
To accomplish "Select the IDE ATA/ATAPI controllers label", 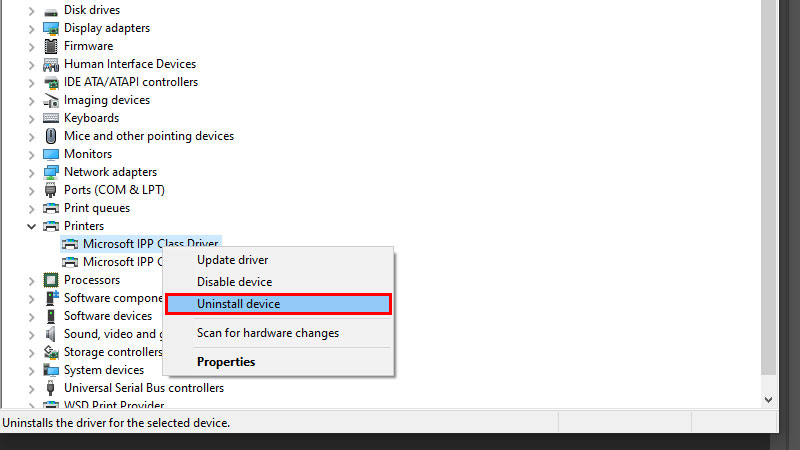I will point(131,82).
